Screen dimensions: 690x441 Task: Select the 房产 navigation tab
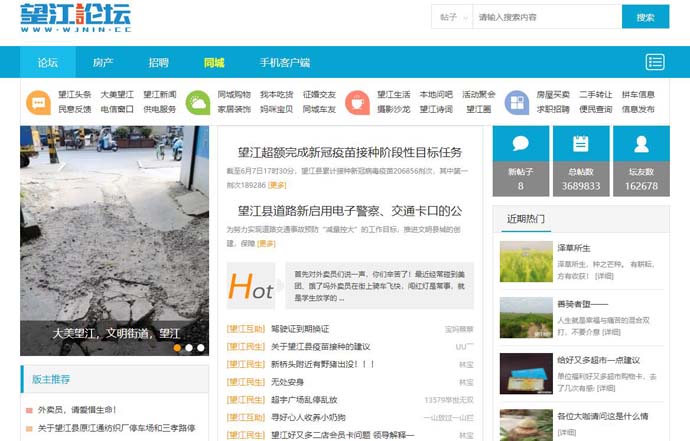[103, 62]
